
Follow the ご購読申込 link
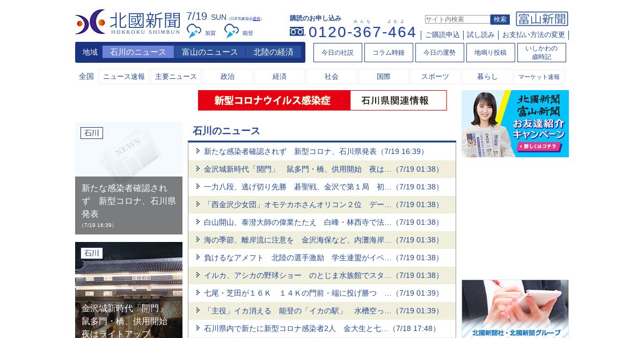(442, 35)
